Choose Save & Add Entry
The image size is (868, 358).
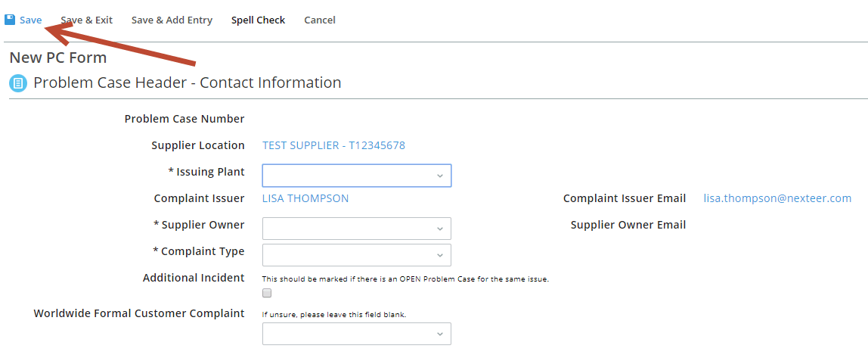point(172,20)
